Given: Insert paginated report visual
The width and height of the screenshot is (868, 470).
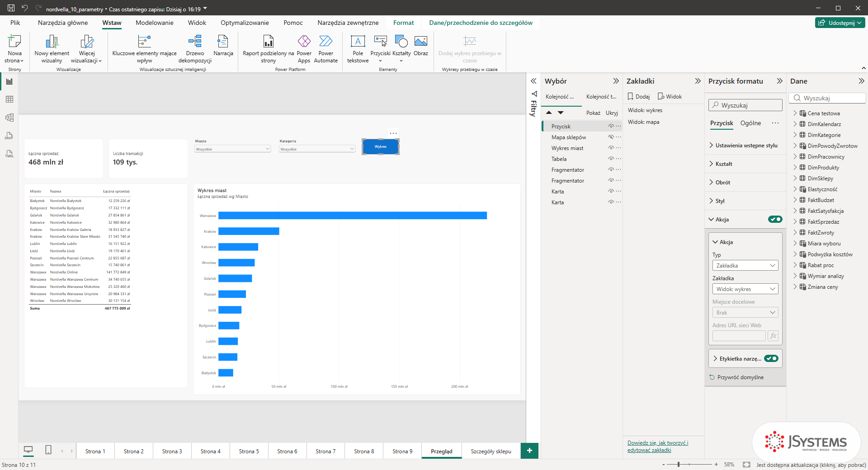Looking at the screenshot, I should [268, 49].
